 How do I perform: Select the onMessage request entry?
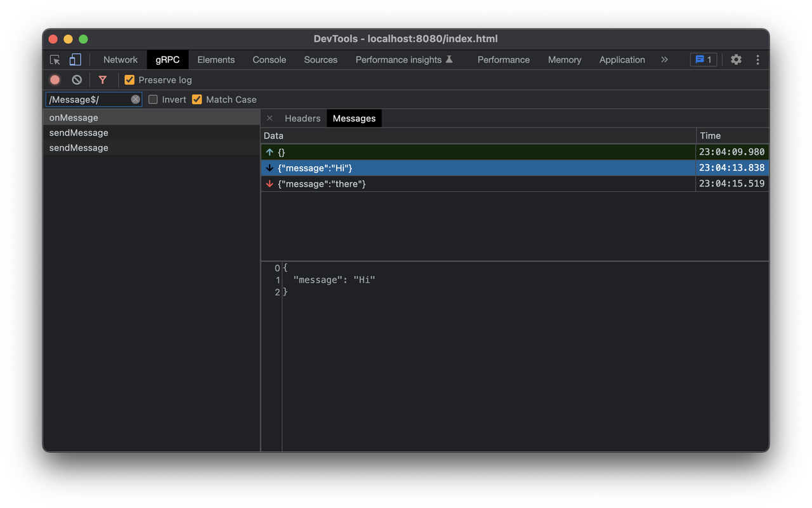[x=74, y=117]
